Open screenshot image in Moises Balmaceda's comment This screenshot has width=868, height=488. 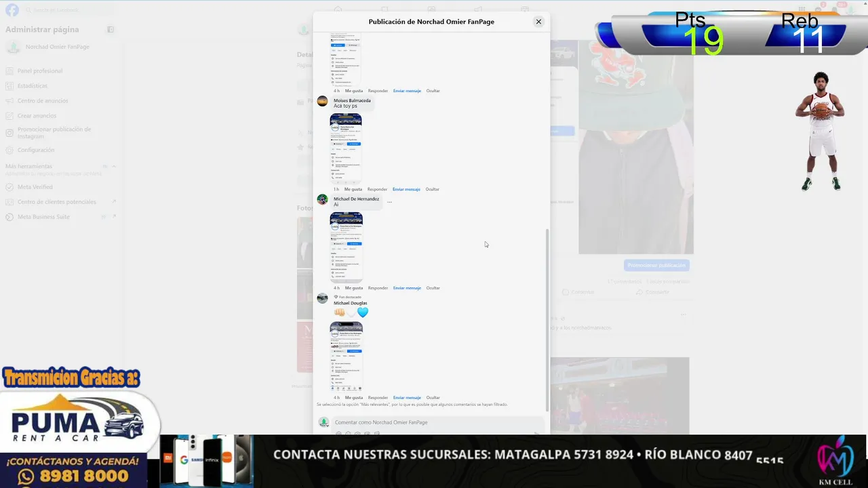[x=346, y=148]
